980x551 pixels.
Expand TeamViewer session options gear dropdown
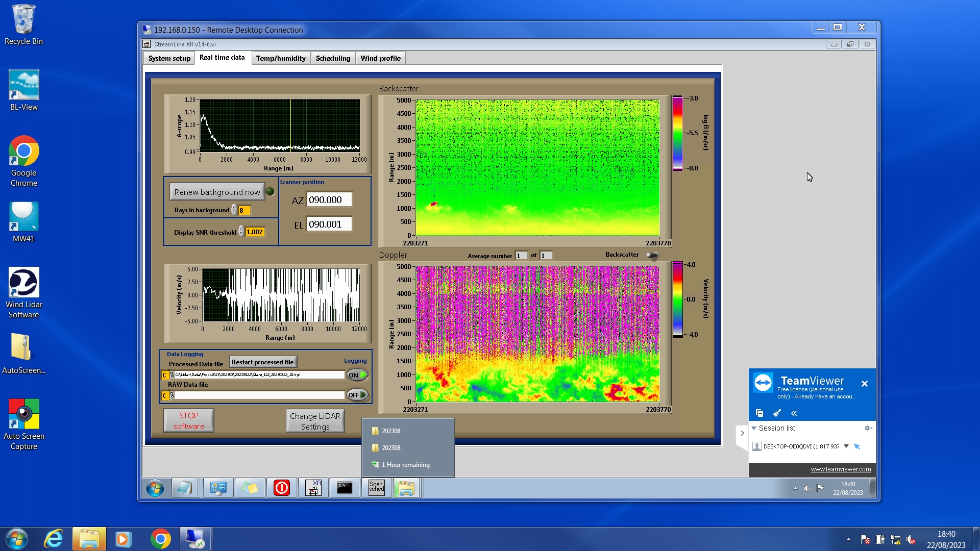(868, 428)
